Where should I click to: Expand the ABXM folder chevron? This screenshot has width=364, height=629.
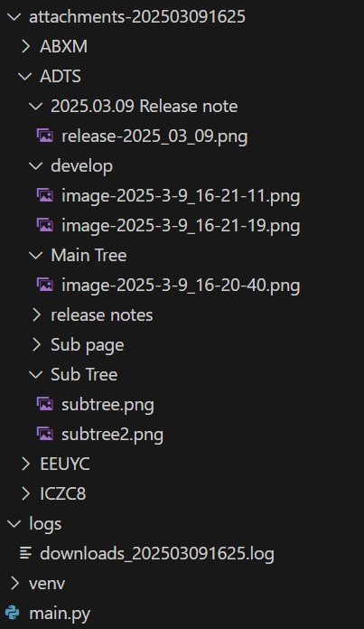click(x=25, y=46)
